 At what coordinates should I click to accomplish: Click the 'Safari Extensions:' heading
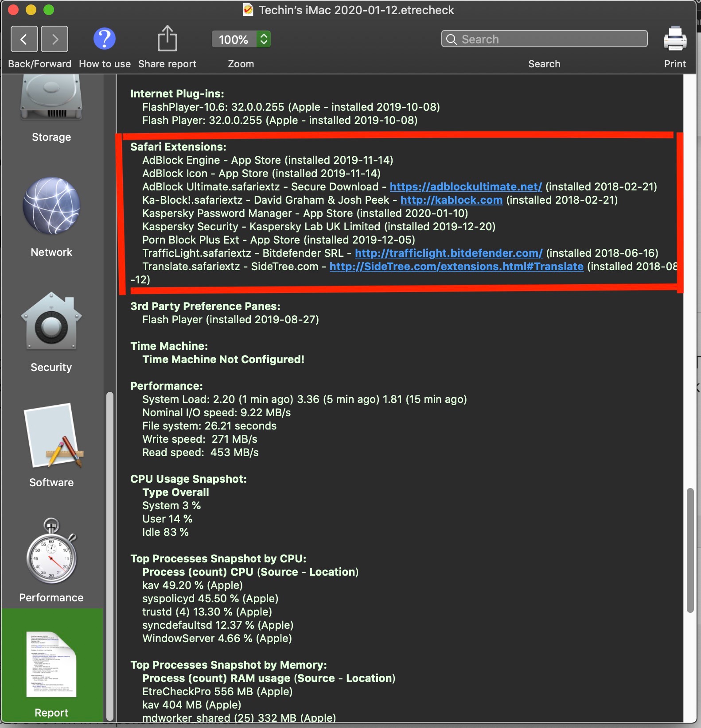tap(178, 147)
